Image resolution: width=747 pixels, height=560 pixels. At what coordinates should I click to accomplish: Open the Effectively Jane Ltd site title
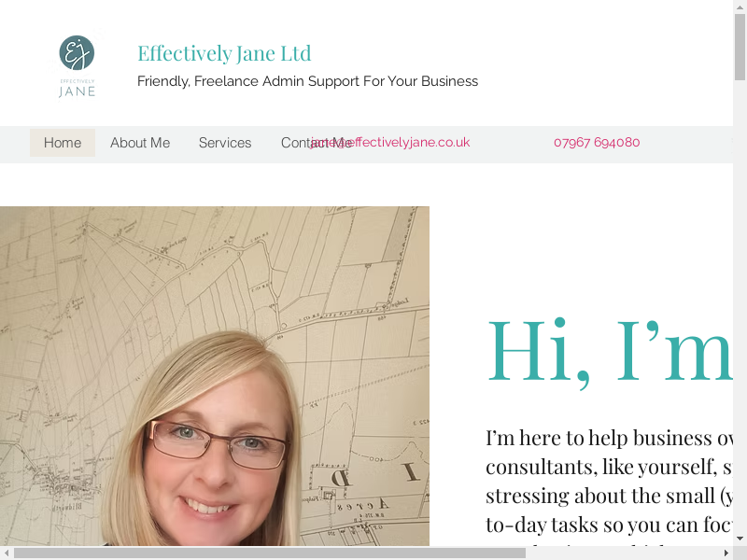[224, 53]
